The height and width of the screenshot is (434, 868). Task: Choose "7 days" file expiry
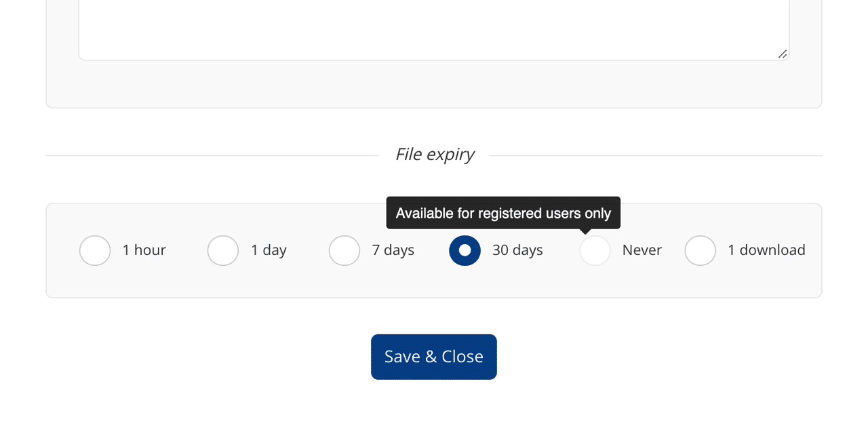pyautogui.click(x=344, y=250)
